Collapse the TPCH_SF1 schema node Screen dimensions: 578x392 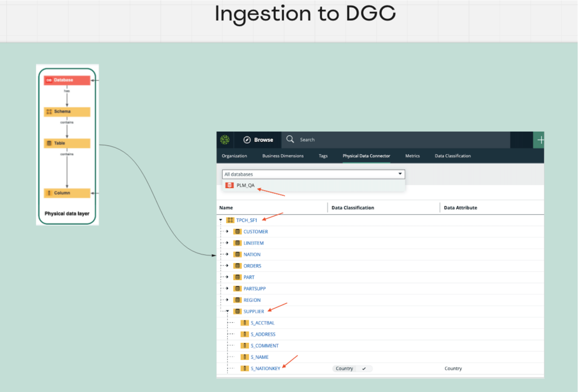pos(221,220)
